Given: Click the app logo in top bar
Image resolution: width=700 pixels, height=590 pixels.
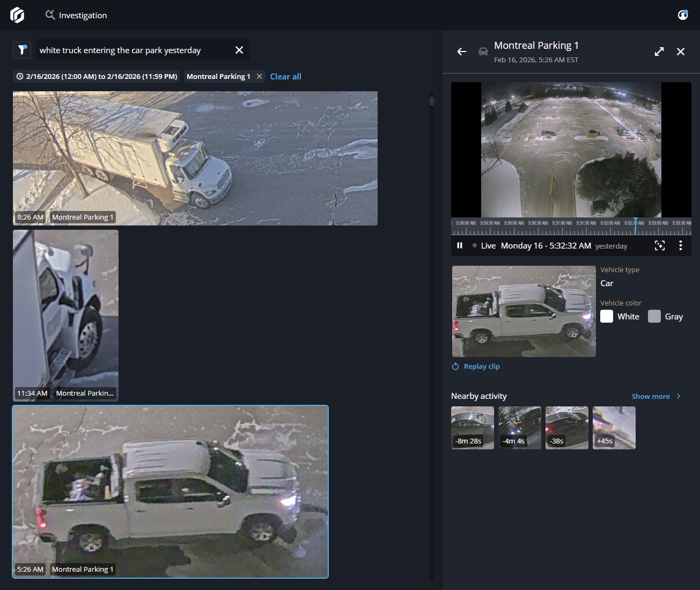Looking at the screenshot, I should tap(17, 15).
